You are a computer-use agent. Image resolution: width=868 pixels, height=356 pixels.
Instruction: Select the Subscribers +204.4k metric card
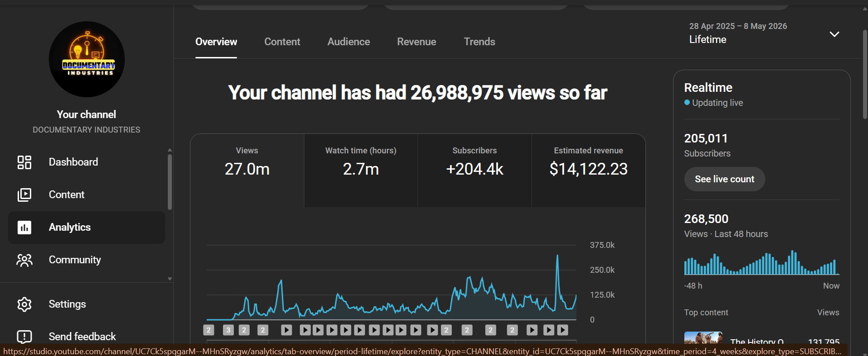click(474, 171)
